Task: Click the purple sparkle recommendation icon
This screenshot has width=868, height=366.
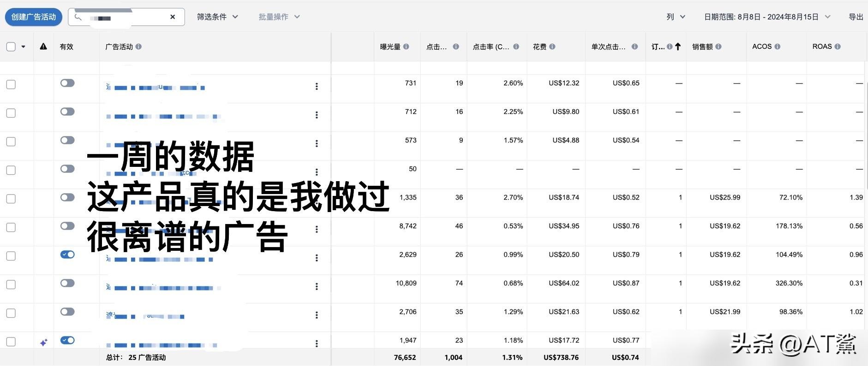Action: (x=43, y=342)
